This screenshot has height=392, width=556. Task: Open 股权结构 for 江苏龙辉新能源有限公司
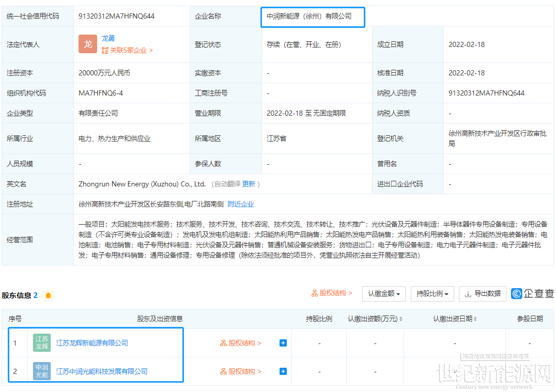click(241, 343)
